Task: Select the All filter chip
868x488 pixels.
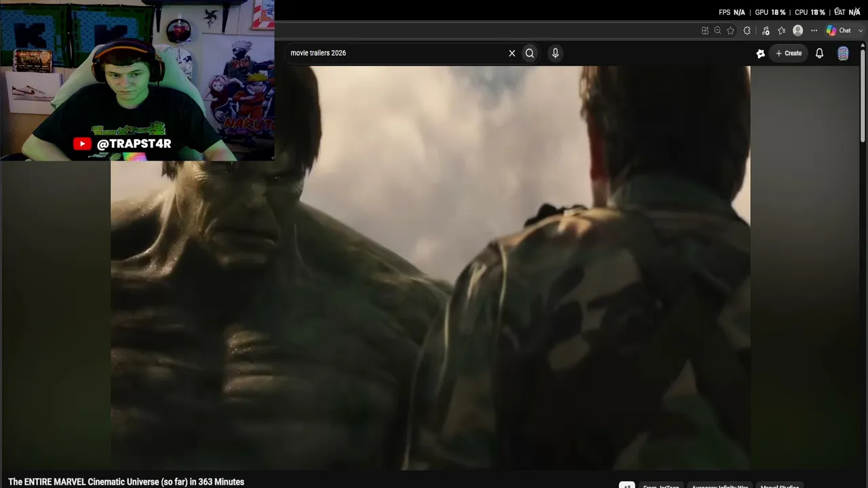Action: point(627,486)
